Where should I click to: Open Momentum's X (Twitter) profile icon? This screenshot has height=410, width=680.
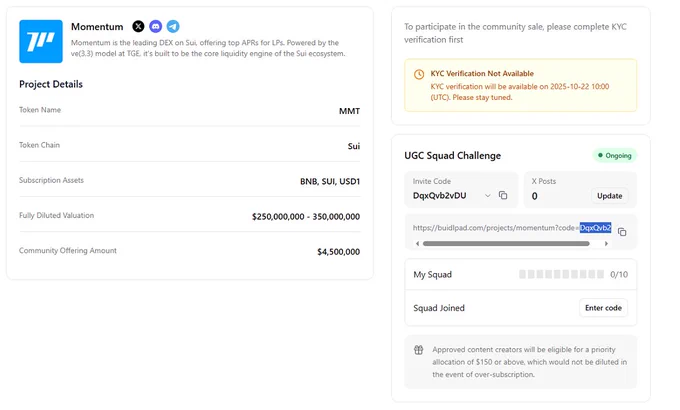[x=138, y=26]
